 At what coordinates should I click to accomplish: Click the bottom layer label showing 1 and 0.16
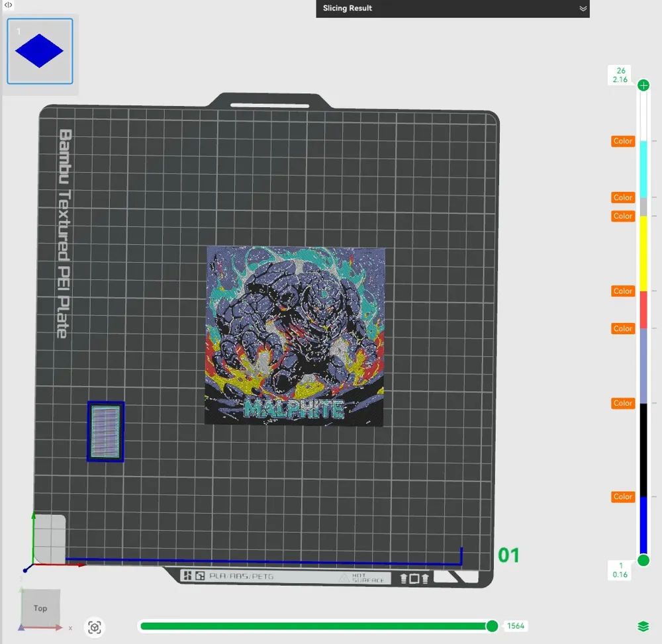click(620, 570)
